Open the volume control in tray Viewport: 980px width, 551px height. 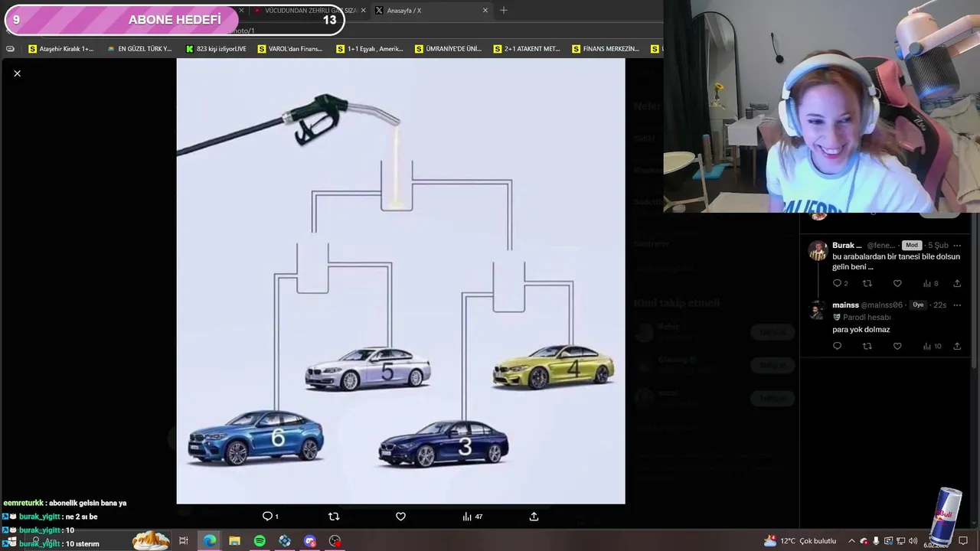(x=913, y=541)
